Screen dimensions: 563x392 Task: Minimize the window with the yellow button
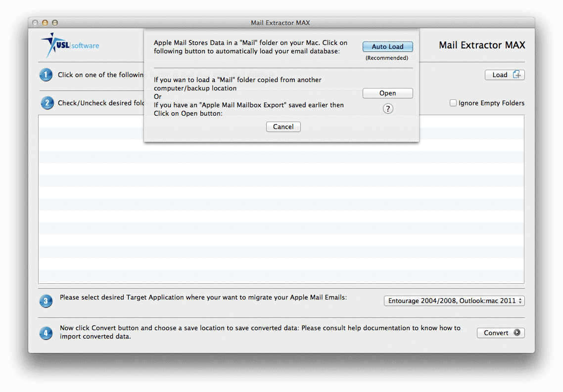coord(45,23)
